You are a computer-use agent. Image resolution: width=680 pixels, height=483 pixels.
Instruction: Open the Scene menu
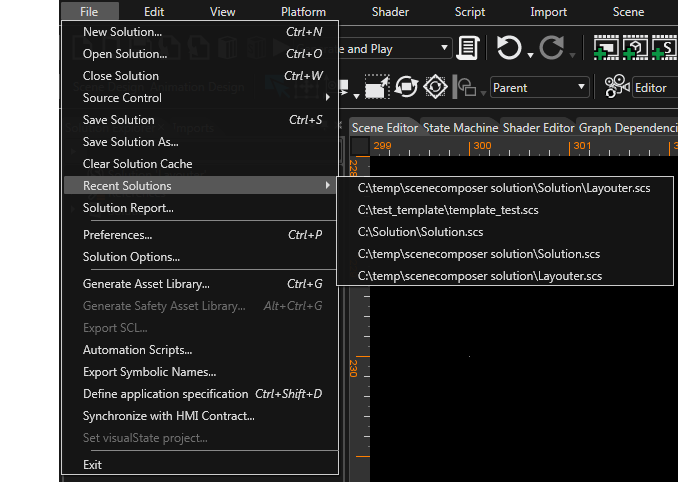pos(628,12)
